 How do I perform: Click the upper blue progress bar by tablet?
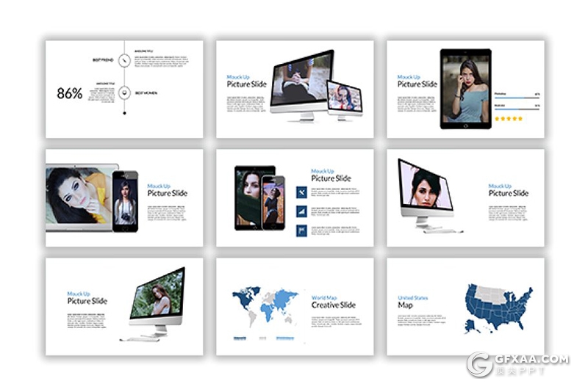click(517, 97)
